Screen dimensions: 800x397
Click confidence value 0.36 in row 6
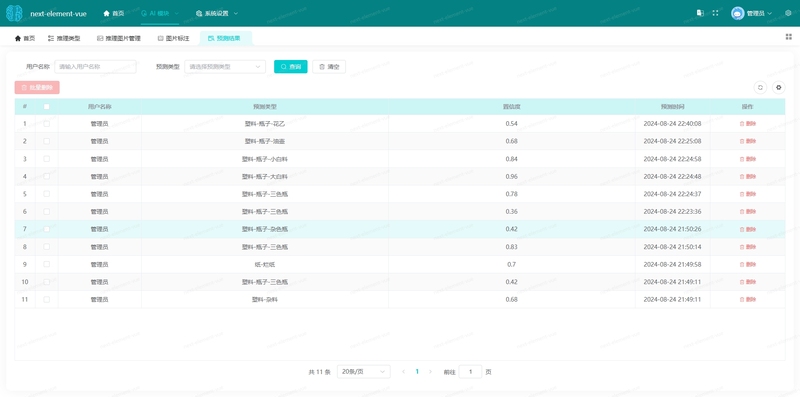(511, 211)
